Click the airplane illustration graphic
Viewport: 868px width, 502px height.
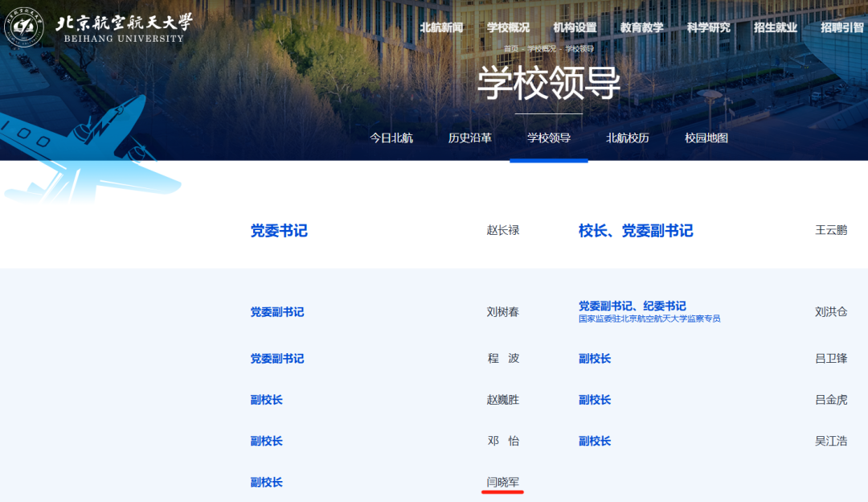[80, 149]
